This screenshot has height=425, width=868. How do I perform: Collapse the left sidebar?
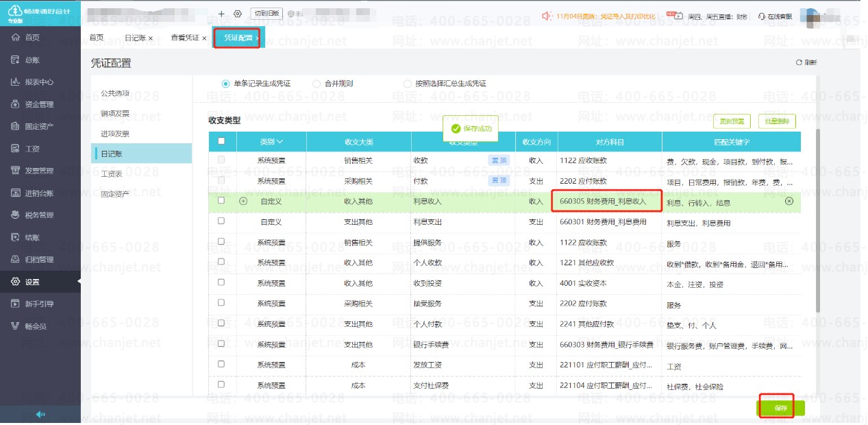pyautogui.click(x=40, y=415)
